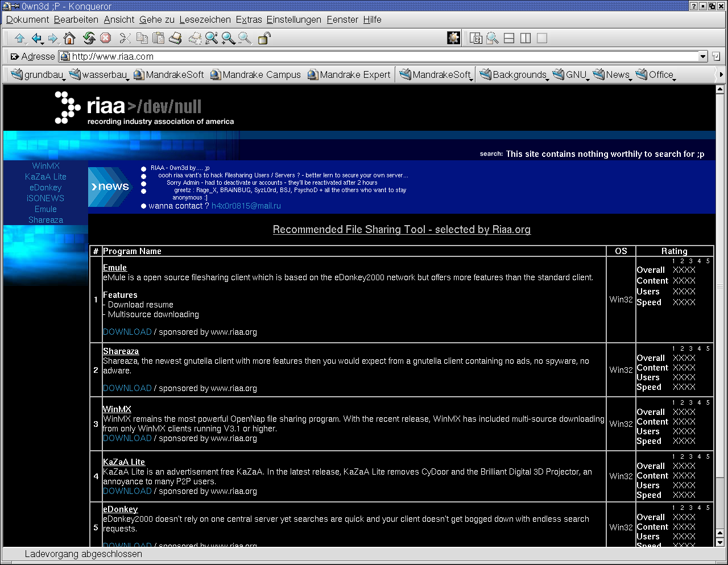This screenshot has height=565, width=728.
Task: Click the red Stop loading icon
Action: click(106, 38)
